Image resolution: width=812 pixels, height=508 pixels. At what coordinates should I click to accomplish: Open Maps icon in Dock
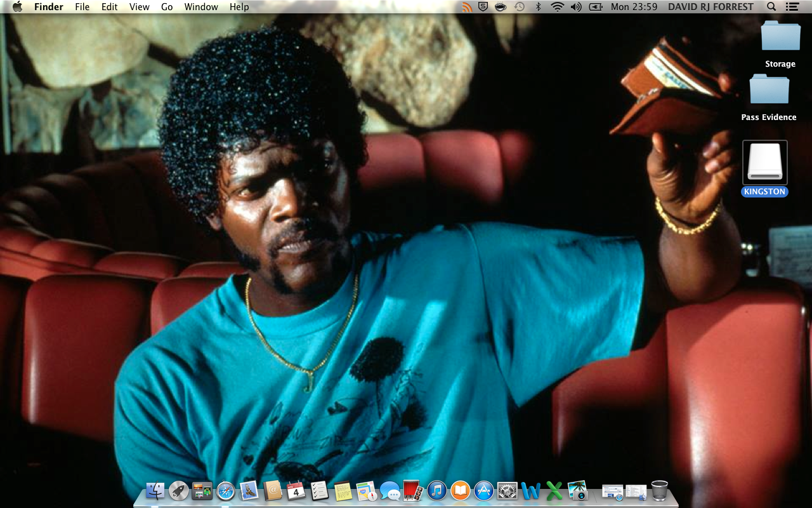click(367, 491)
